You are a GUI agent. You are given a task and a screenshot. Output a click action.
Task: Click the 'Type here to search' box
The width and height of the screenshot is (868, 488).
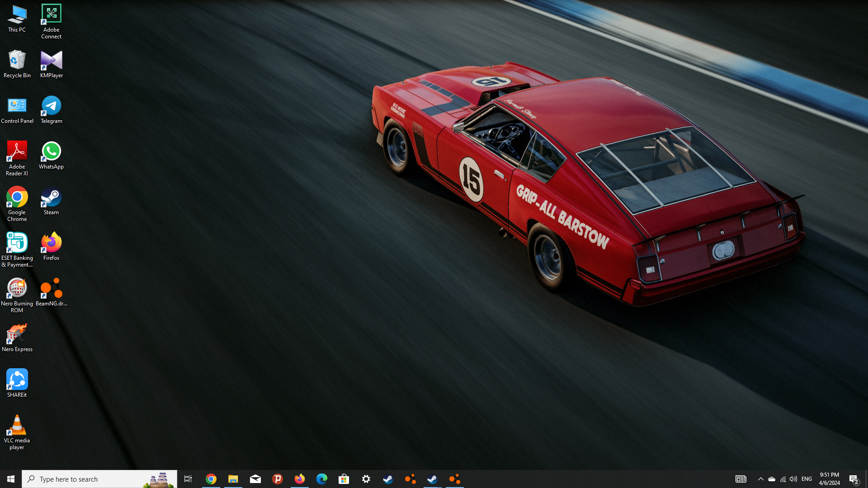point(99,479)
